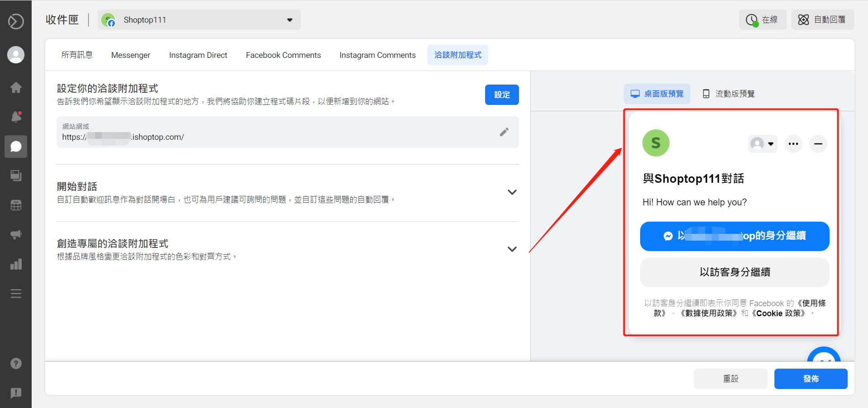This screenshot has width=868, height=408.
Task: Minimize the chat preview window
Action: 818,144
